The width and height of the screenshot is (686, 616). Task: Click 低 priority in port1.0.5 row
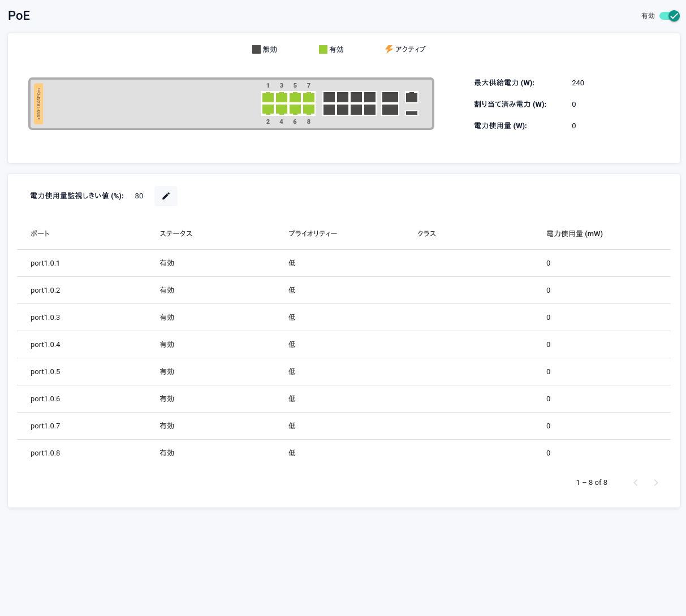coord(292,372)
